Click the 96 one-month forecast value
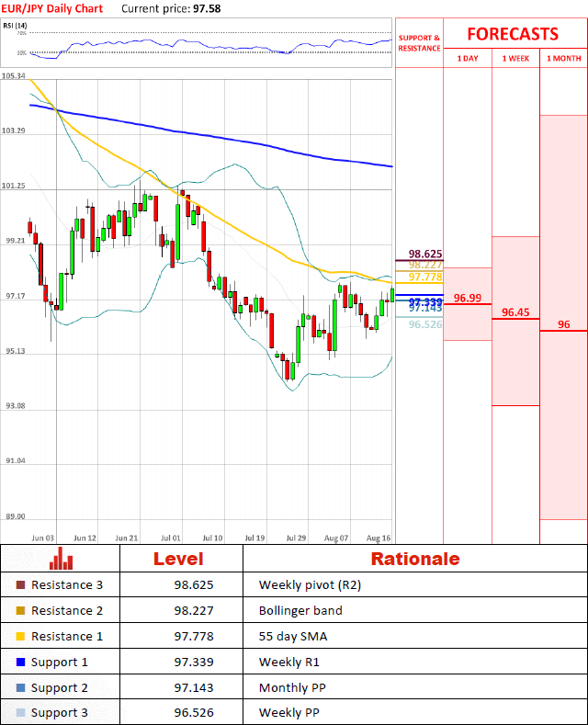This screenshot has height=725, width=588. (563, 324)
